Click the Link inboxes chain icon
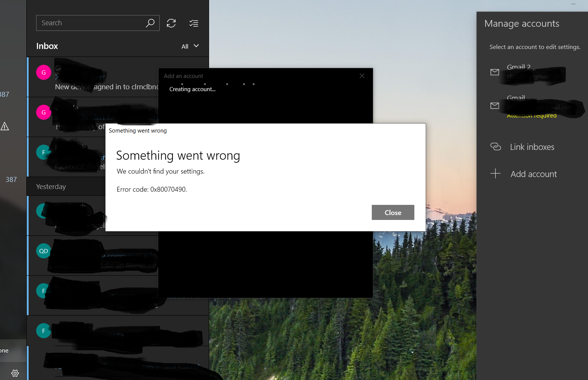 495,147
